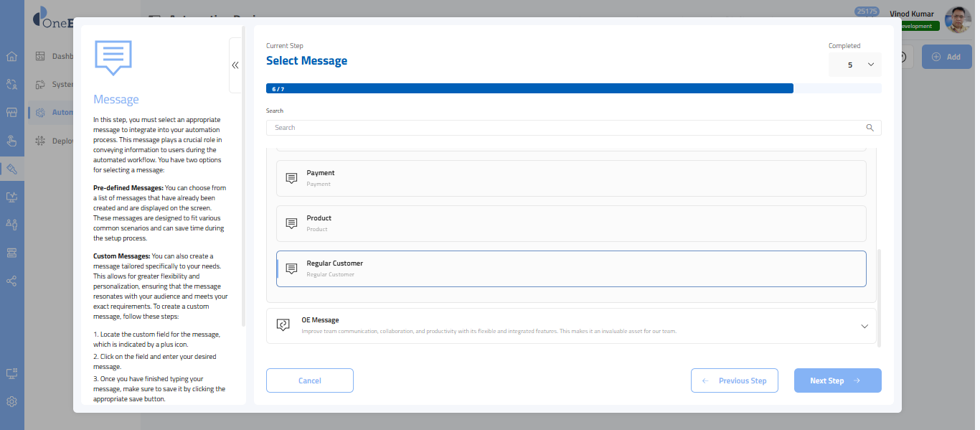Click the OE Message category icon
This screenshot has width=980, height=430.
click(x=283, y=325)
